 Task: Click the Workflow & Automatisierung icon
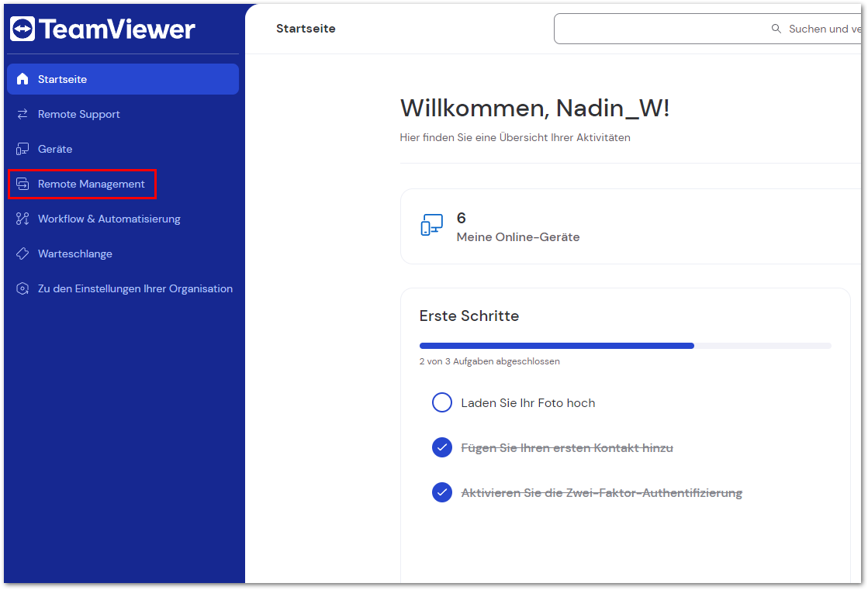point(22,219)
